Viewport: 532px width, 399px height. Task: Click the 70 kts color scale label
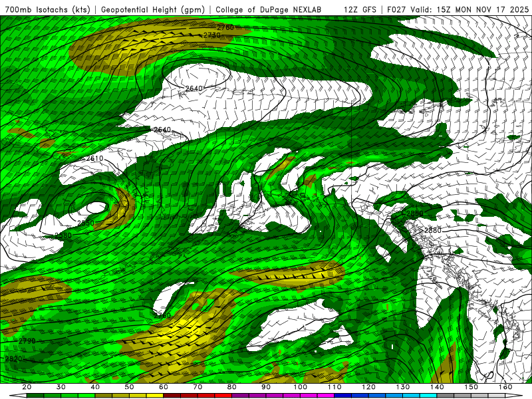(x=198, y=387)
